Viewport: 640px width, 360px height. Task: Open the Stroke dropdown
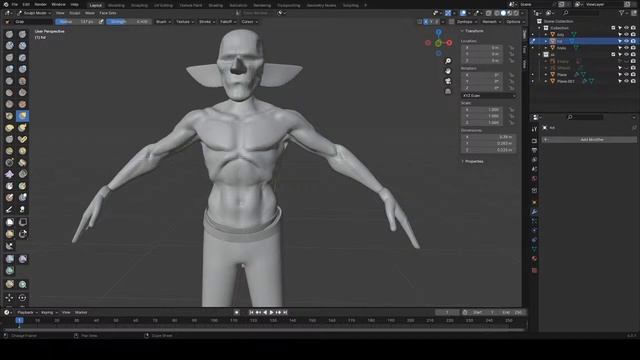[207, 22]
